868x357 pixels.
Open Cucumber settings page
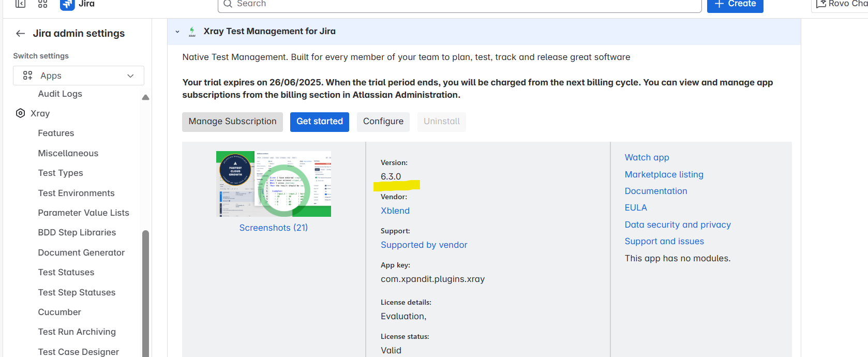pyautogui.click(x=59, y=312)
